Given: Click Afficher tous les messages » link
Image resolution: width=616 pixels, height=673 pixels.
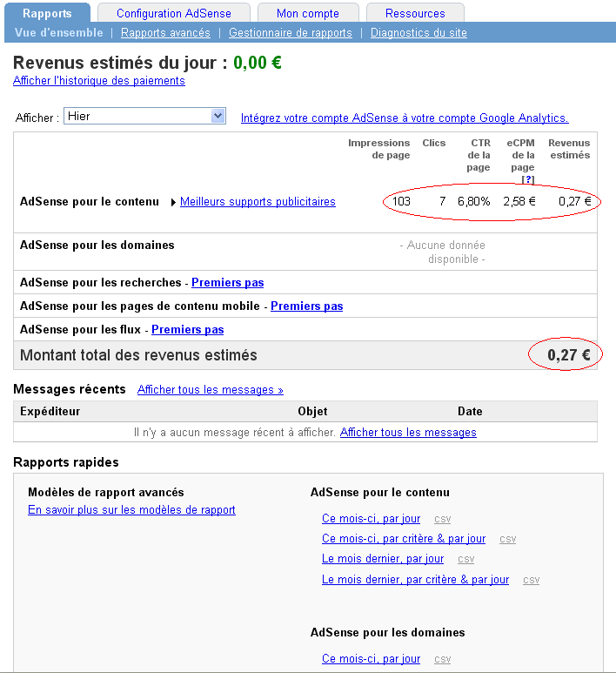Looking at the screenshot, I should pyautogui.click(x=211, y=390).
